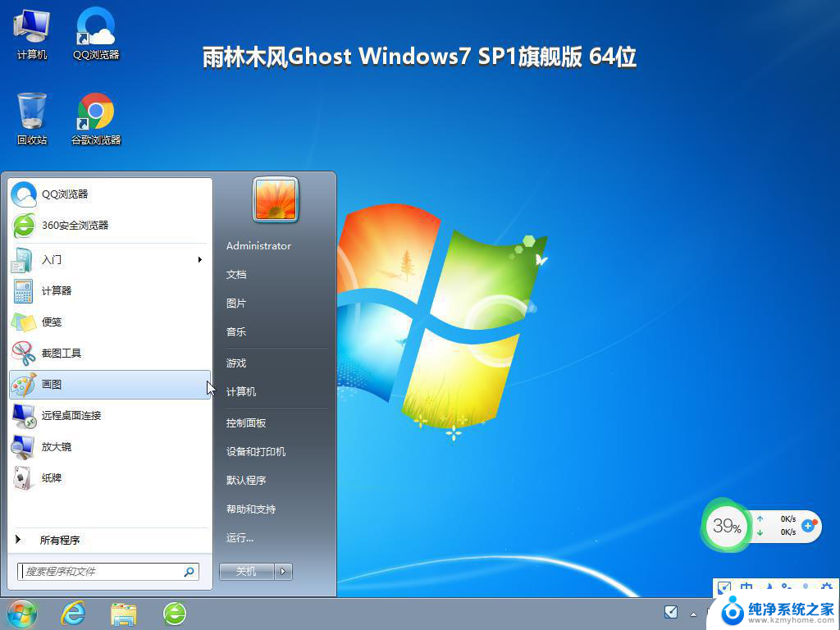Click the 39% memory usage ball
840x630 pixels.
click(x=727, y=526)
